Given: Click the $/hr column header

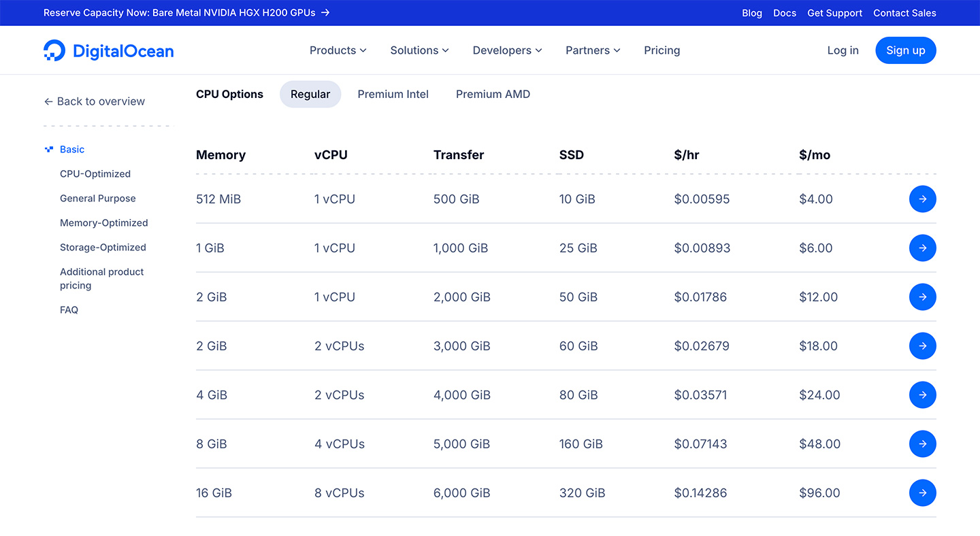Looking at the screenshot, I should [x=687, y=155].
